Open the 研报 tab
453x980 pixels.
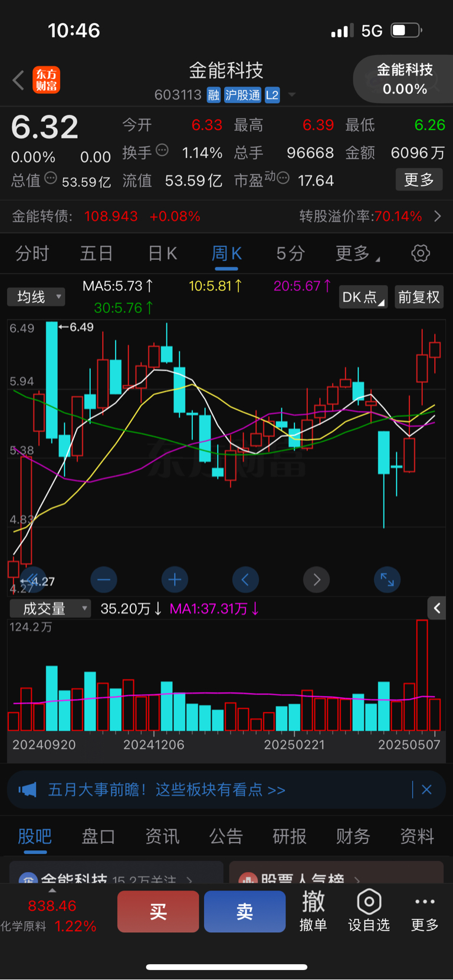(290, 836)
